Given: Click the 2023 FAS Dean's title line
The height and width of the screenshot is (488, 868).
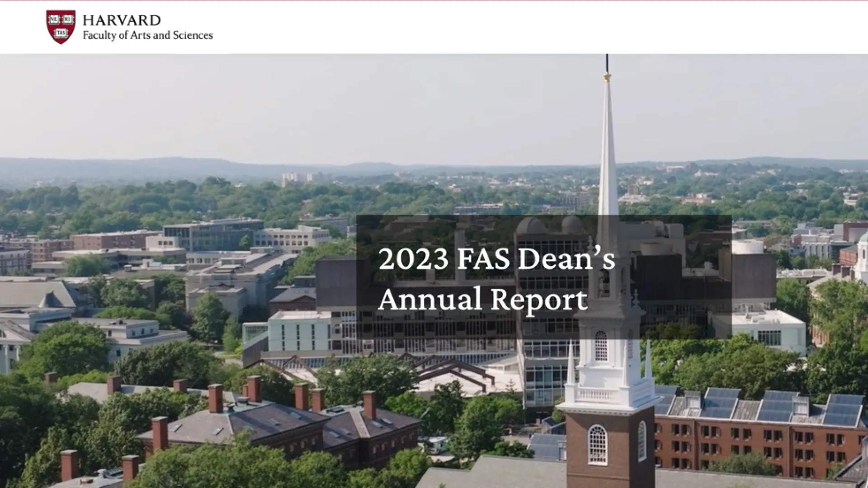Looking at the screenshot, I should tap(496, 259).
